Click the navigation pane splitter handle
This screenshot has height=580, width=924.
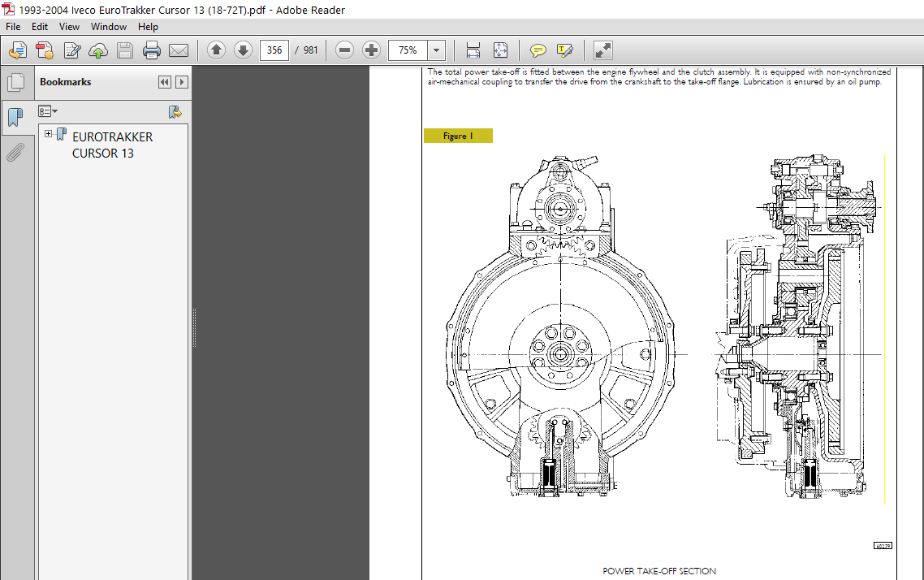coord(194,327)
